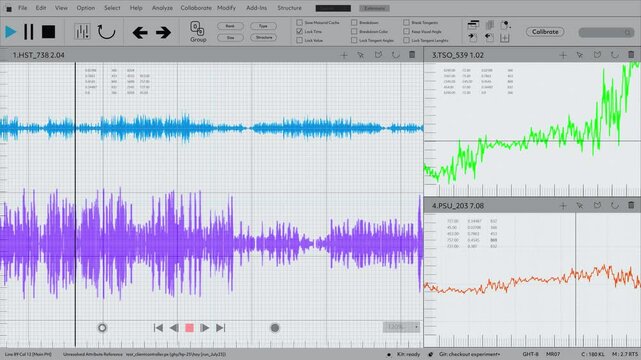The width and height of the screenshot is (641, 360).
Task: Open the Add-Ins menu
Action: 256,8
